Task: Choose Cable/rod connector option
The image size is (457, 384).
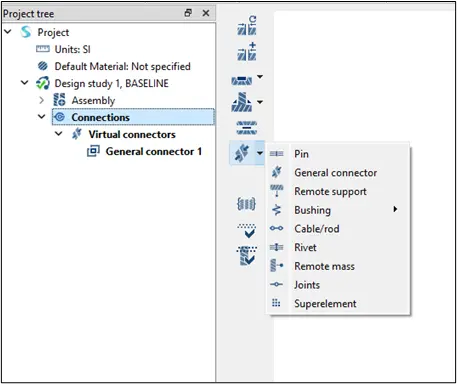Action: [x=338, y=229]
